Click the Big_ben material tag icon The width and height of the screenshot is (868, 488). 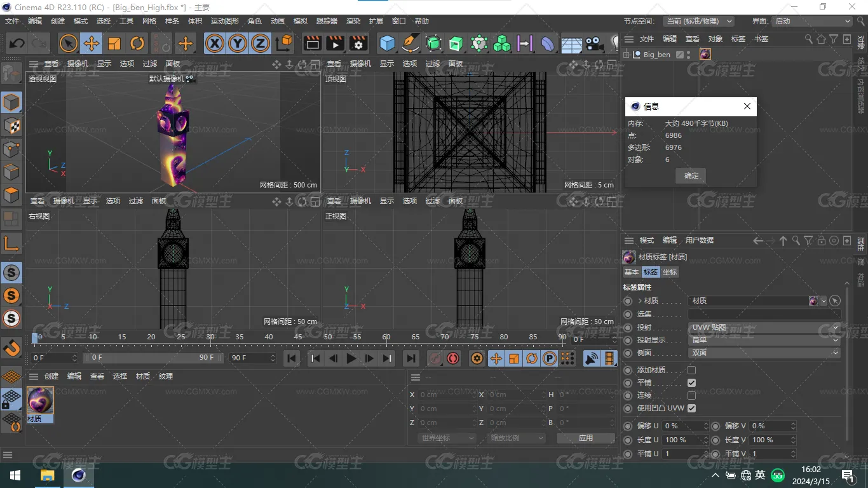tap(705, 55)
